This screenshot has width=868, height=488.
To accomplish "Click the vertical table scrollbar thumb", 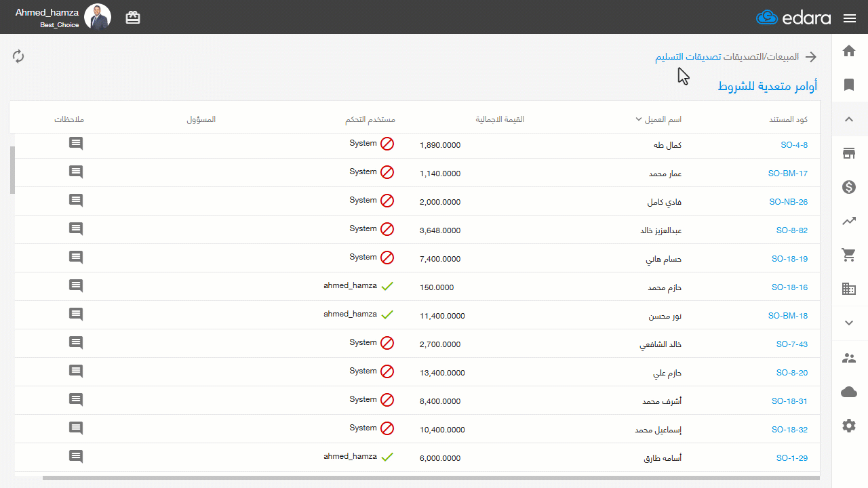I will (12, 170).
